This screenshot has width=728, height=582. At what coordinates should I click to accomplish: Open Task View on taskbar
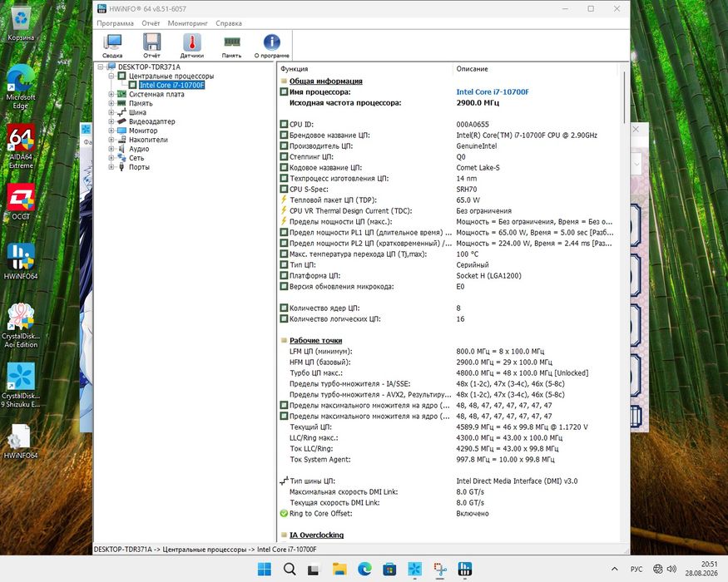[x=314, y=569]
